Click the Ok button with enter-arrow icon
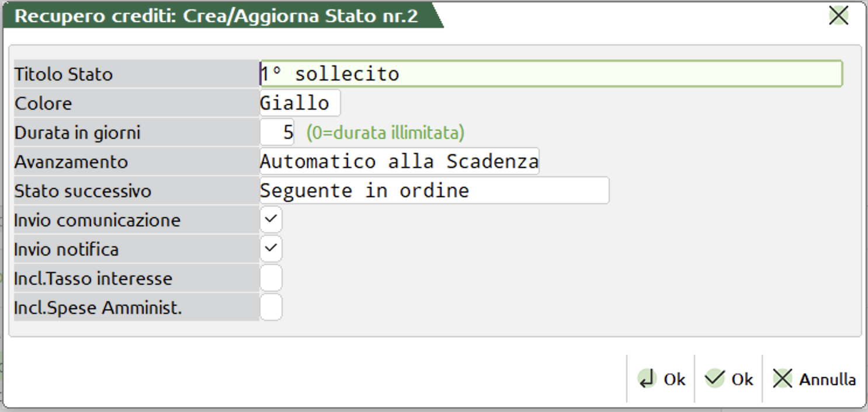The image size is (868, 412). (x=661, y=379)
